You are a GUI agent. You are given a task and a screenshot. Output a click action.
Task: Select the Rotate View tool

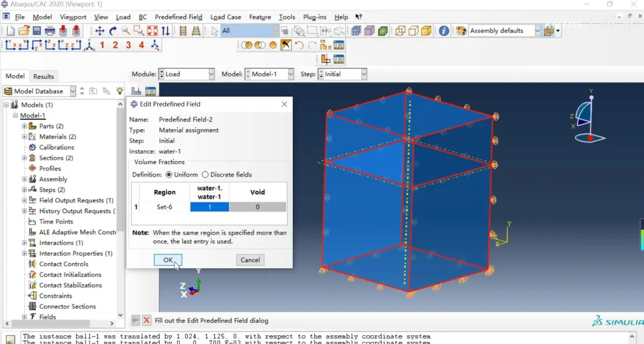112,31
